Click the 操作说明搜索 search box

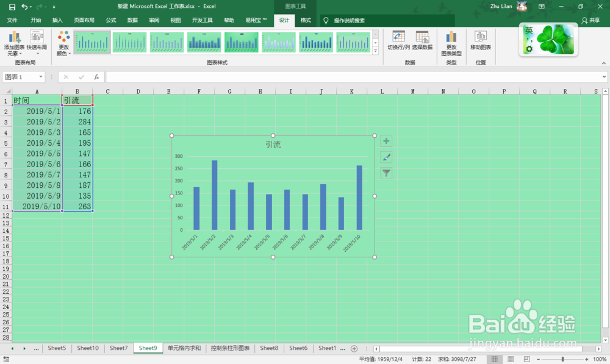387,21
